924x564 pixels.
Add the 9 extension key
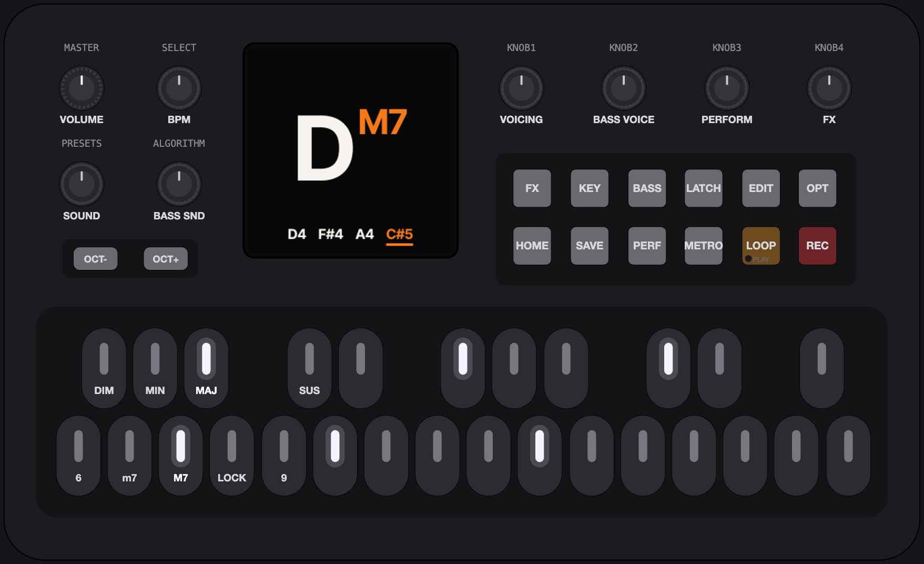tap(284, 456)
